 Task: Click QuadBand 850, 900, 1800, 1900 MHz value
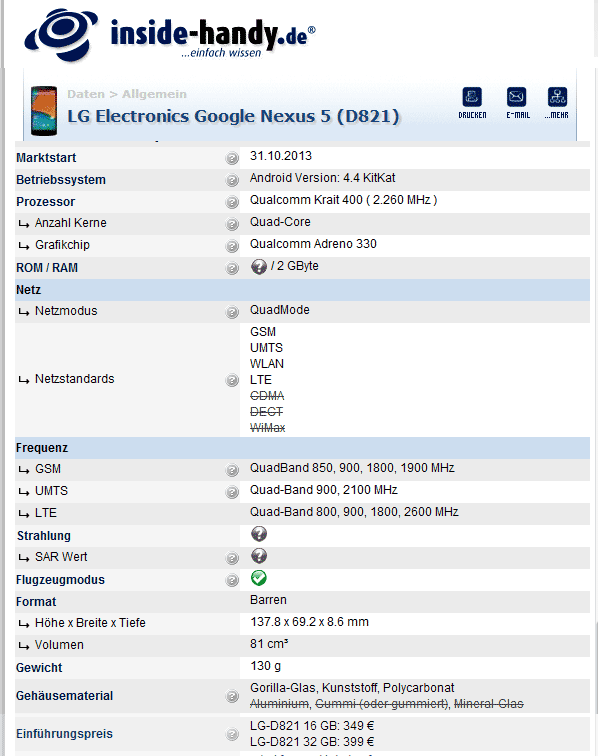tap(352, 468)
